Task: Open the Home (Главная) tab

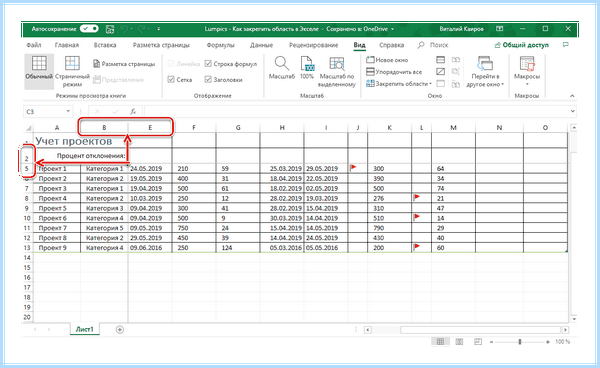Action: click(67, 45)
